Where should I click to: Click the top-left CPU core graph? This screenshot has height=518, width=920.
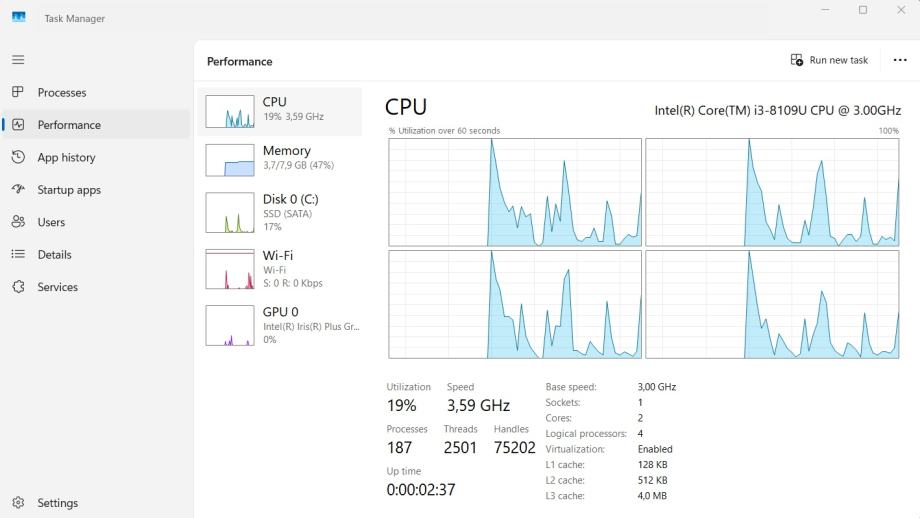(515, 192)
